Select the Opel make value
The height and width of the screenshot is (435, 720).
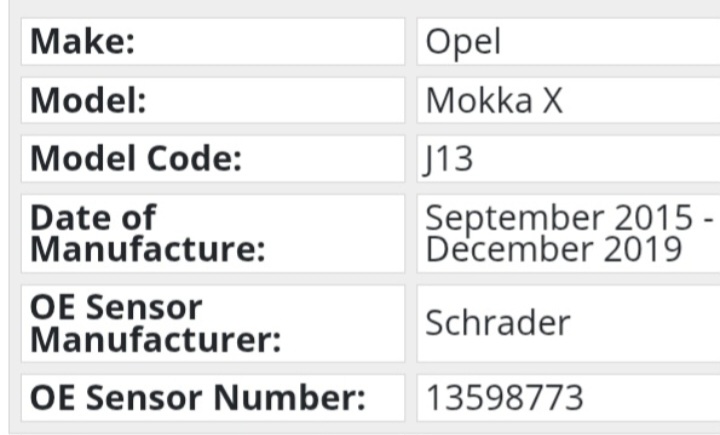click(x=463, y=43)
